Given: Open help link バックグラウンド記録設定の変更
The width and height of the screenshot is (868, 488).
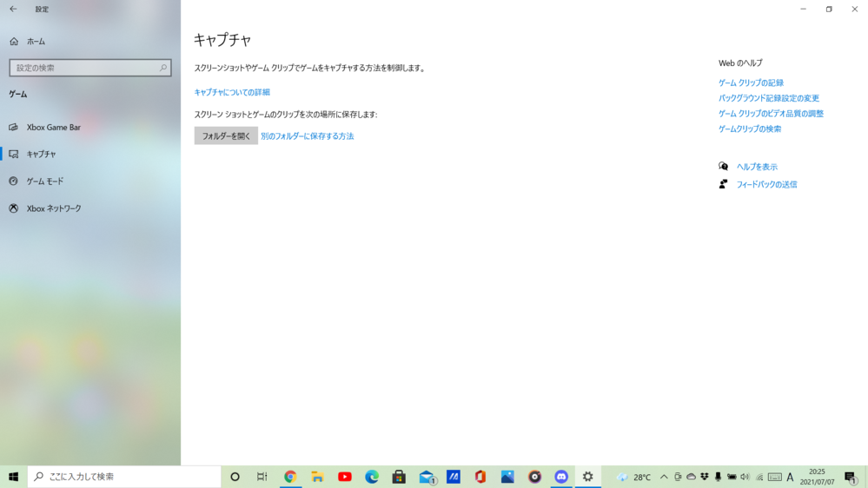Looking at the screenshot, I should point(768,98).
